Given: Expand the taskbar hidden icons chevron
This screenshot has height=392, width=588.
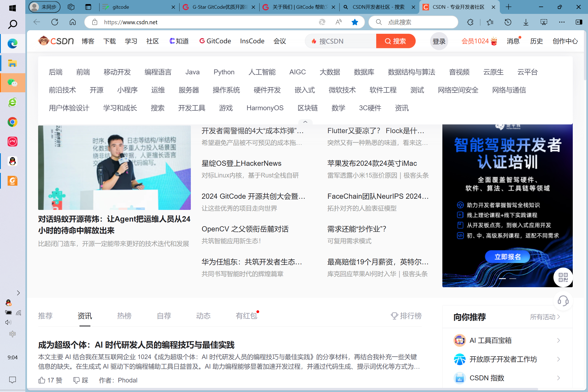Looking at the screenshot, I should 18,293.
